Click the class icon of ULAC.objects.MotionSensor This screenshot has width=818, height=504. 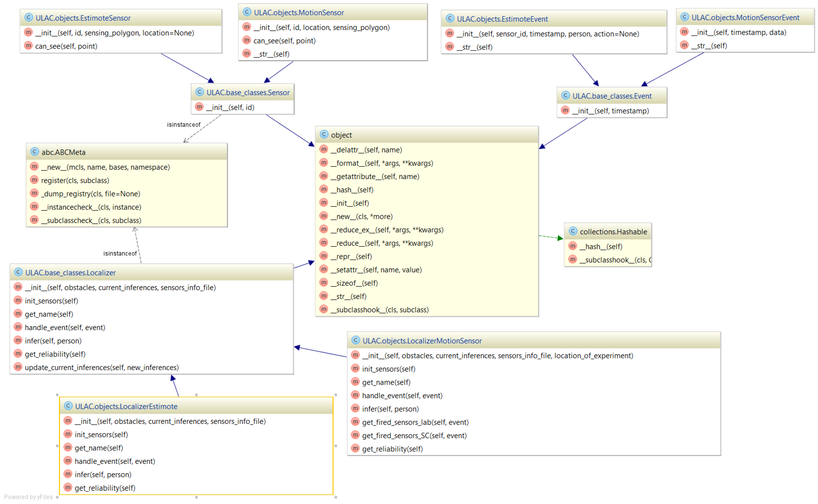click(x=247, y=12)
